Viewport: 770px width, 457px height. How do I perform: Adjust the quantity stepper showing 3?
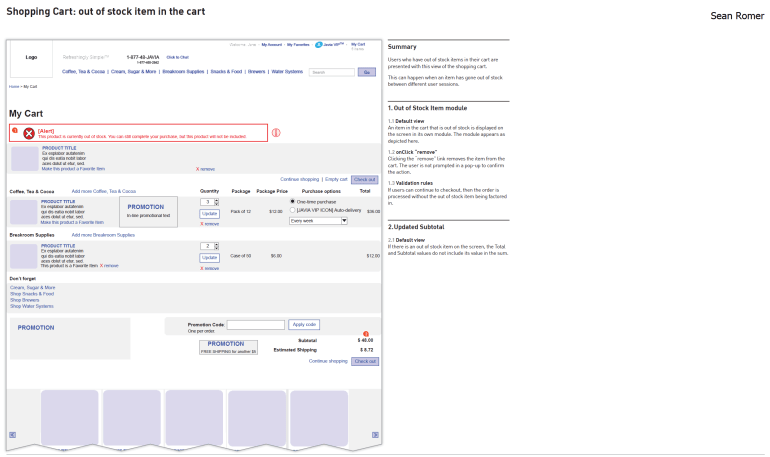coord(217,202)
